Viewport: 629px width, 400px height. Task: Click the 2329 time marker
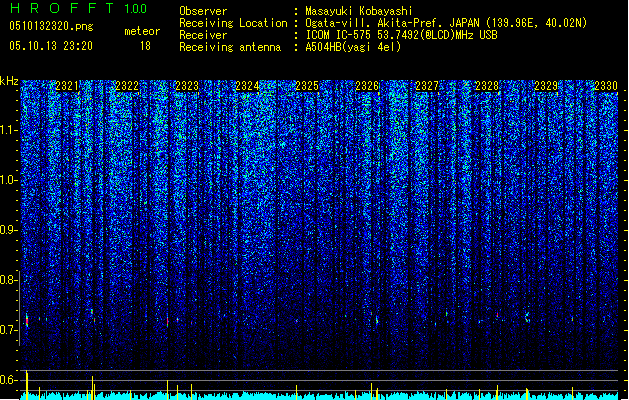tap(546, 86)
